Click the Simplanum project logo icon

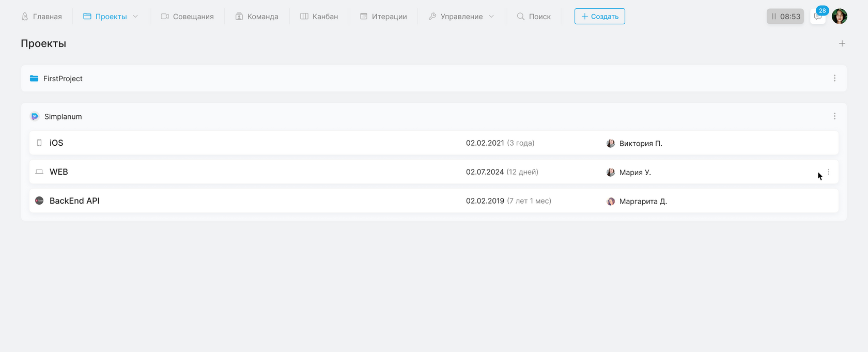coord(35,116)
